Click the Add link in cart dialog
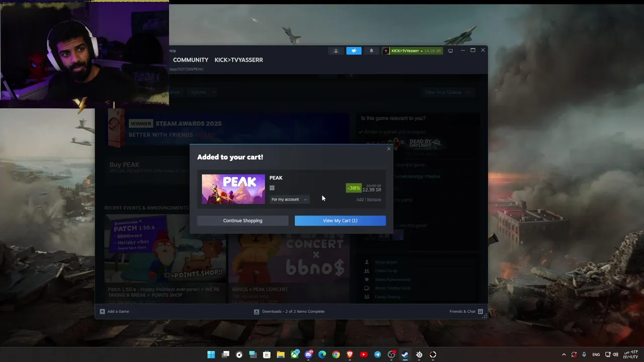644x362 pixels. coord(360,199)
